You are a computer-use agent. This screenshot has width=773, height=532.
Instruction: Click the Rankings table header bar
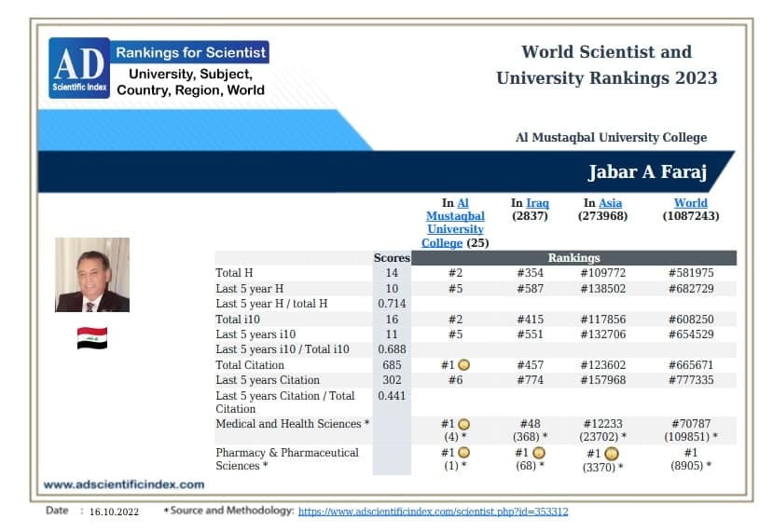[x=573, y=258]
